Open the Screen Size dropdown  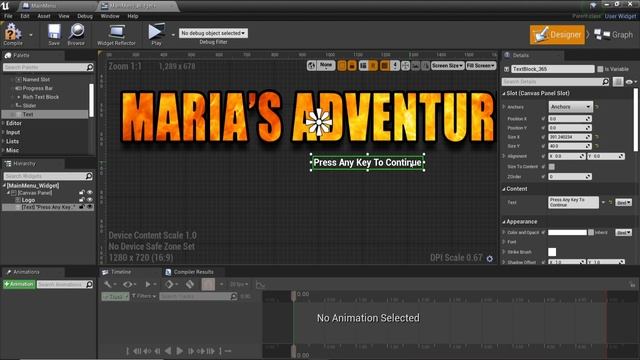447,66
